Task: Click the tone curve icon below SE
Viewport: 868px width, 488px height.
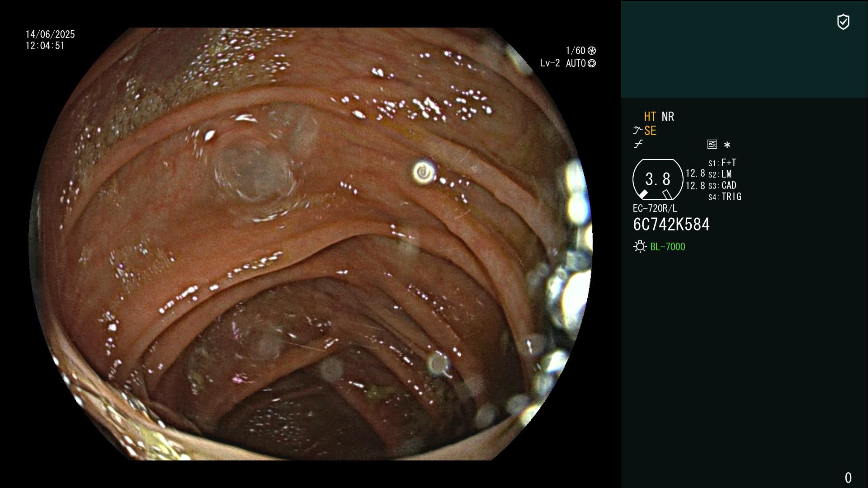Action: pos(638,144)
